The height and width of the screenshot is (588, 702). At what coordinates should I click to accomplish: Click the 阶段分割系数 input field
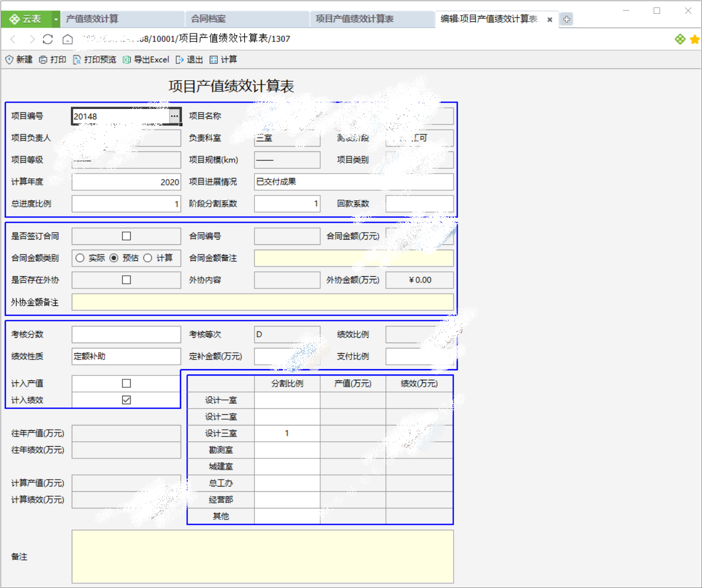click(x=287, y=203)
